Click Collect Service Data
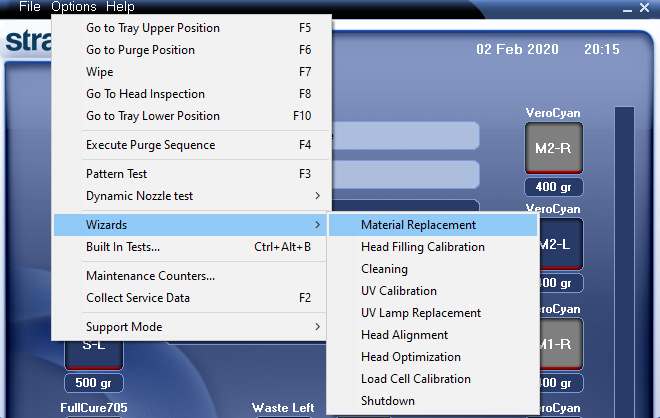This screenshot has height=418, width=660. [x=137, y=298]
